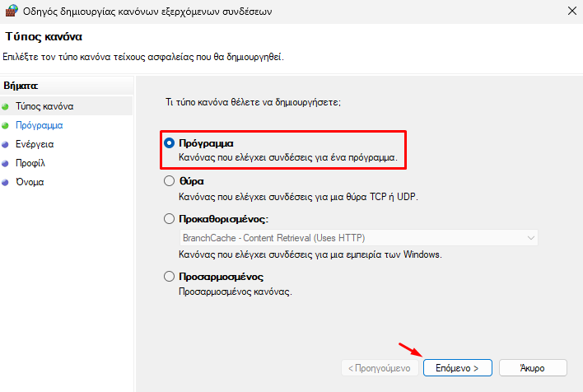
Task: Open the Τύπος κανόνα step
Action: (x=44, y=106)
